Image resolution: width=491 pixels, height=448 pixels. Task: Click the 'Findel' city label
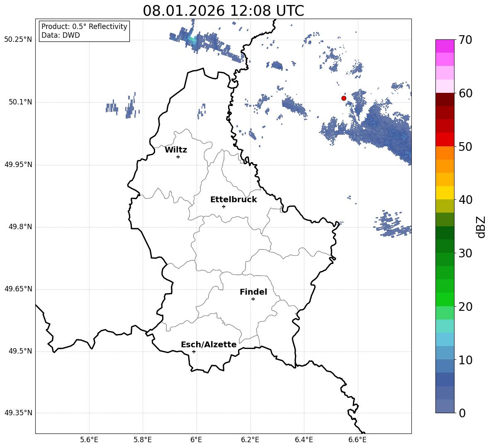[253, 292]
